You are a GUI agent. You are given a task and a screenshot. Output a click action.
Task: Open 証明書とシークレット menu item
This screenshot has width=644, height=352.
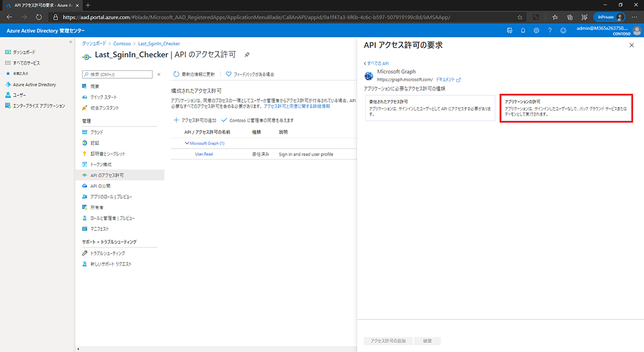(x=108, y=154)
